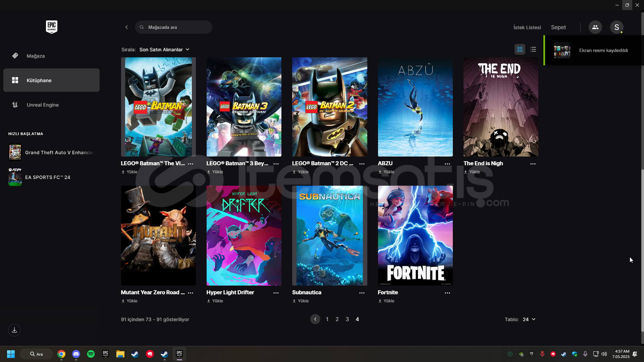This screenshot has height=362, width=644.
Task: Select Unreal Engine in the sidebar
Action: coord(43,105)
